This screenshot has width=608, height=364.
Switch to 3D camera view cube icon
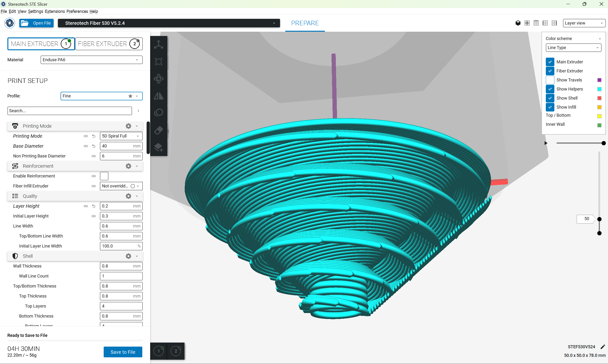518,23
